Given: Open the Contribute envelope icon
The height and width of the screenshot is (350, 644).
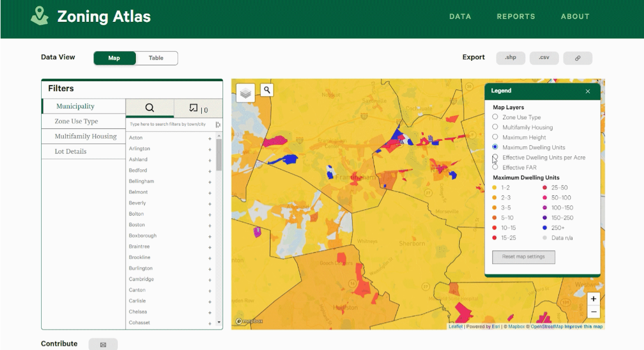Looking at the screenshot, I should click(104, 343).
